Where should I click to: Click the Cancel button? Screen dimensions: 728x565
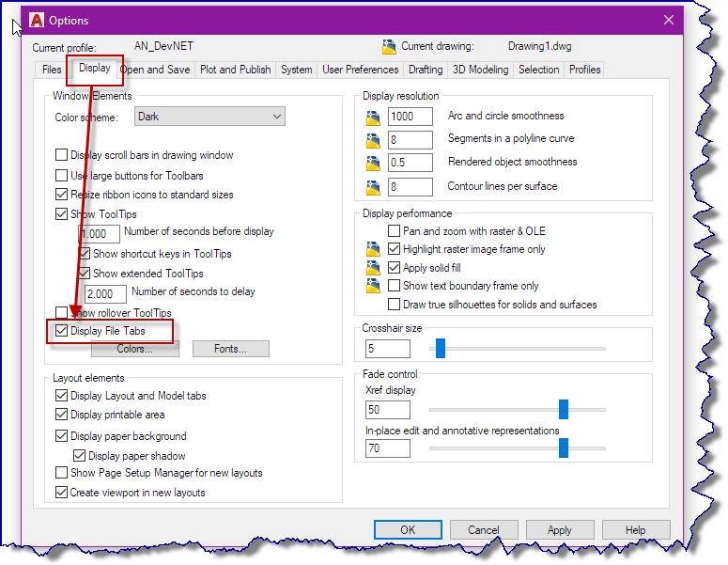click(x=484, y=529)
